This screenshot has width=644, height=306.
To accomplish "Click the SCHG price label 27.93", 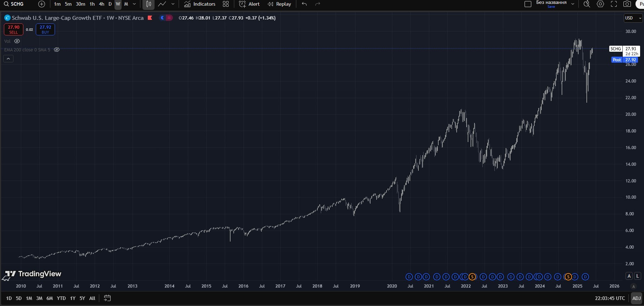I will click(624, 49).
